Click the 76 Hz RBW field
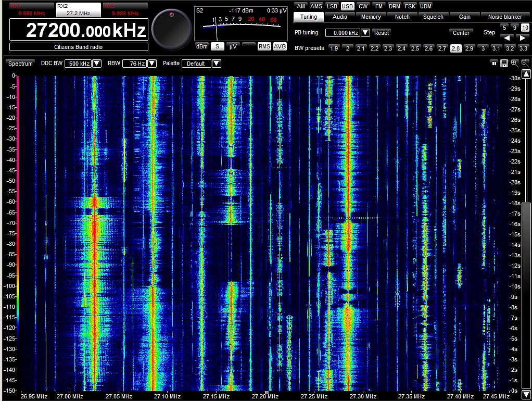 click(x=135, y=64)
